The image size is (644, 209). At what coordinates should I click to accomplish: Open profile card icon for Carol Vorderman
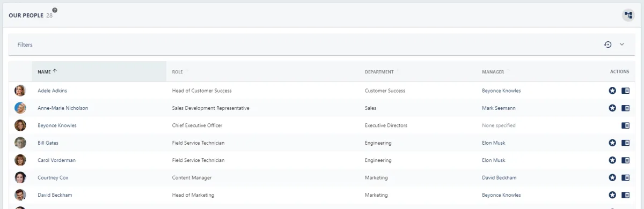click(625, 160)
